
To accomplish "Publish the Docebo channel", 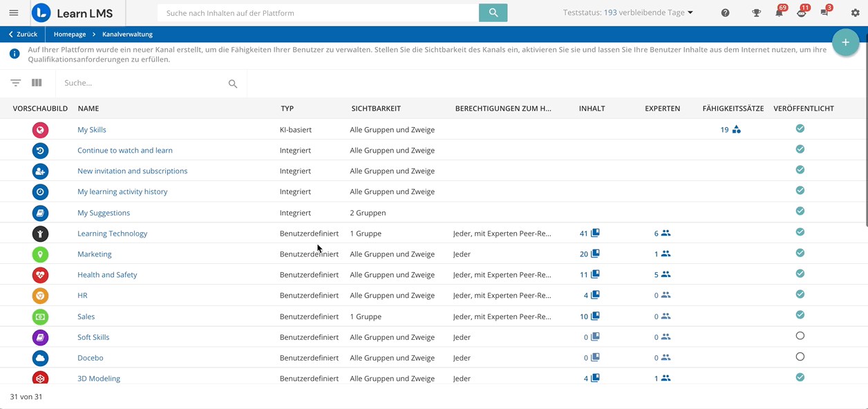I will [x=800, y=357].
